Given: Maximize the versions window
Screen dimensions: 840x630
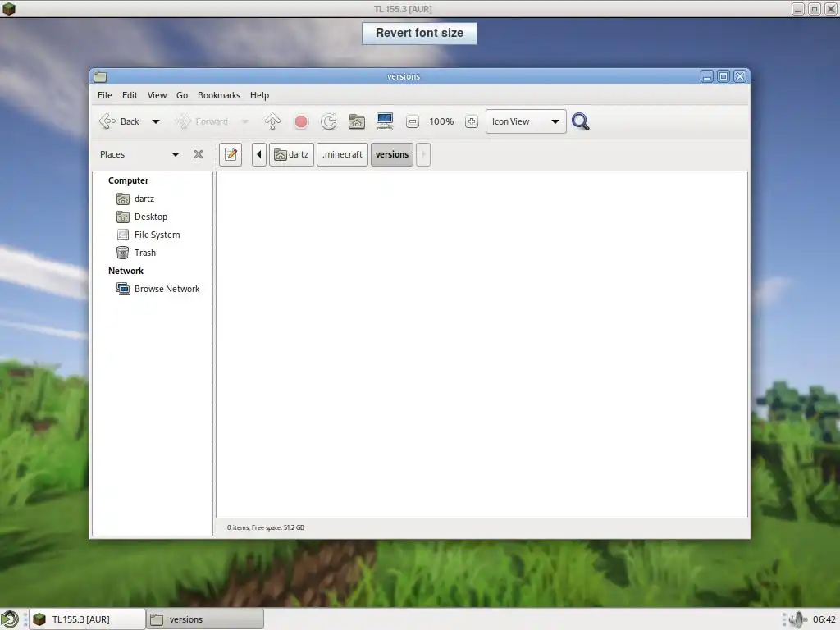Looking at the screenshot, I should 724,76.
